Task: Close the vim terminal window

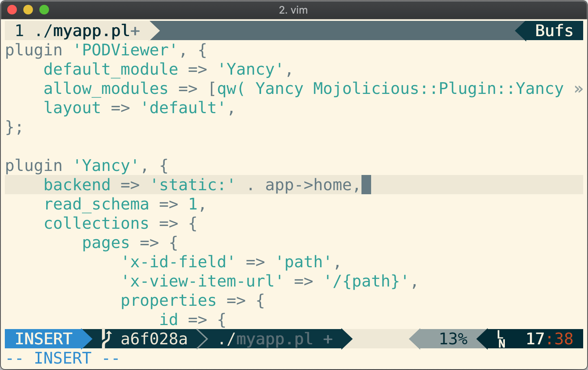Action: point(12,10)
